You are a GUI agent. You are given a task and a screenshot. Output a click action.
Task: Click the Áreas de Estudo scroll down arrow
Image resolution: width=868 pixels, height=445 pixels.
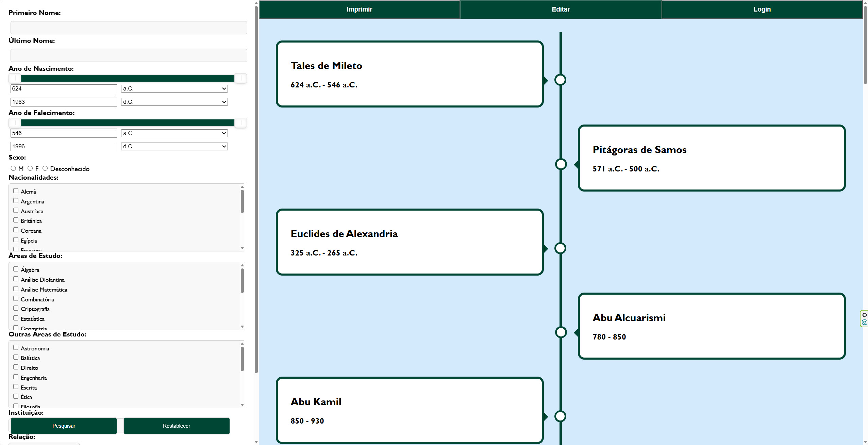(x=242, y=327)
